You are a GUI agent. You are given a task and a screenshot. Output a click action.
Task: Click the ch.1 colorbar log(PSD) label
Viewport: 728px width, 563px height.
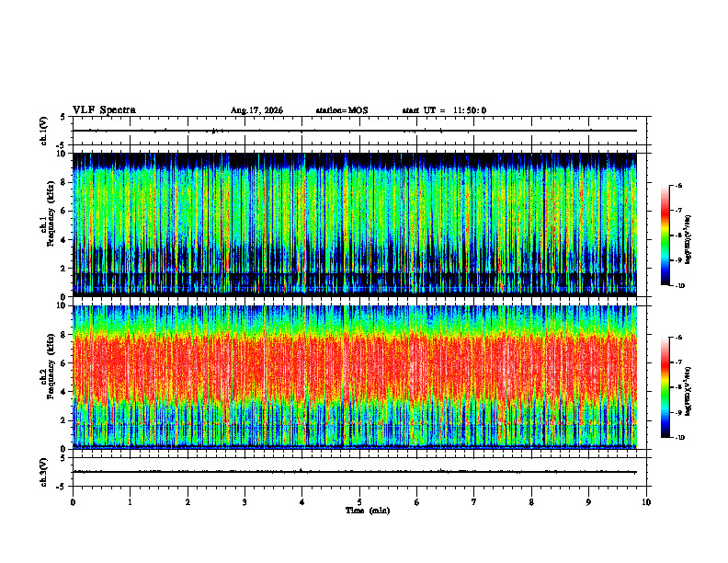pos(688,240)
